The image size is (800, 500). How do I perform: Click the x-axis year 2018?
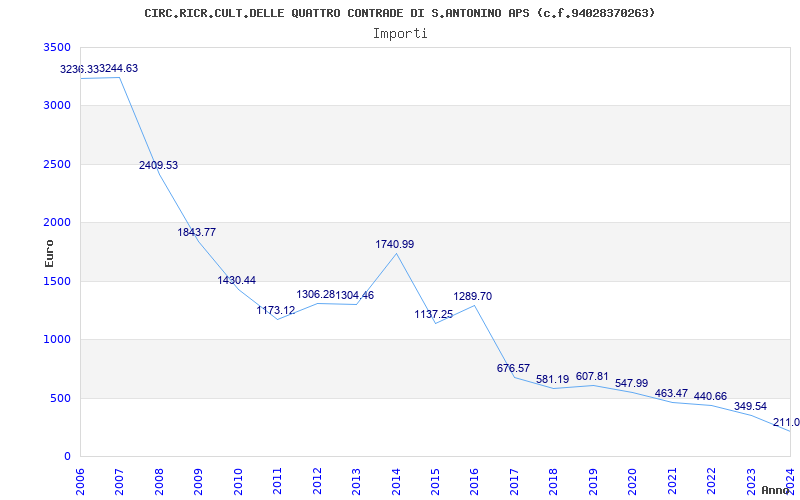[x=553, y=482]
